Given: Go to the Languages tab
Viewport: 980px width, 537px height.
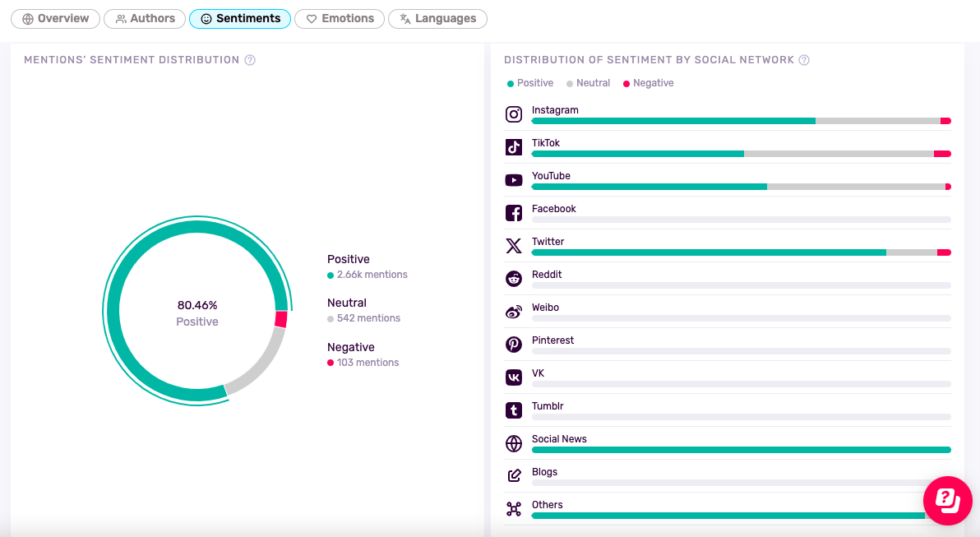Looking at the screenshot, I should point(437,19).
